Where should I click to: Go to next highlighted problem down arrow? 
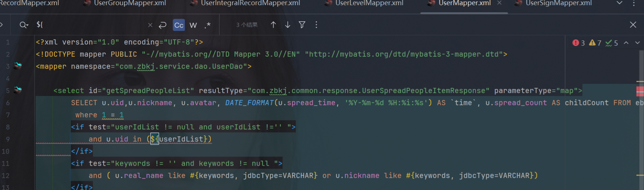[637, 43]
